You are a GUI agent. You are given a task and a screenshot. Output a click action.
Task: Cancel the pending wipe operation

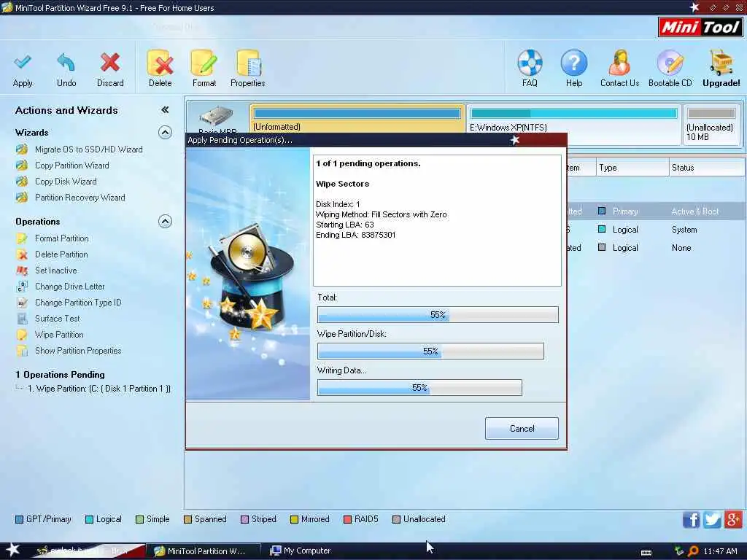coord(522,429)
